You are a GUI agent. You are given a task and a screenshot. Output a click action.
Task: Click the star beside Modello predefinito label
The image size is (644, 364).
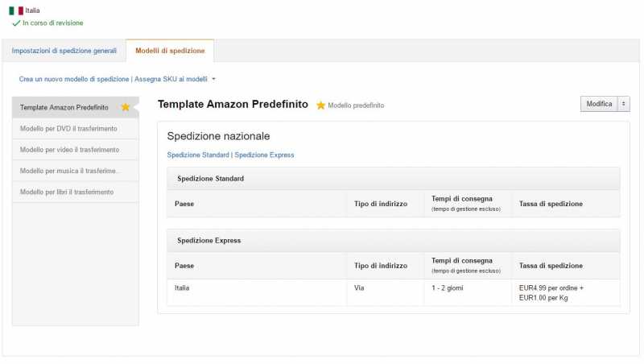(x=320, y=105)
